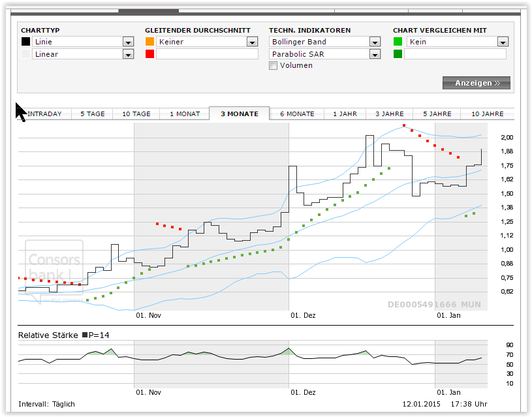The height and width of the screenshot is (417, 532).
Task: Click the '17:38 Uhr' time text
Action: (469, 404)
